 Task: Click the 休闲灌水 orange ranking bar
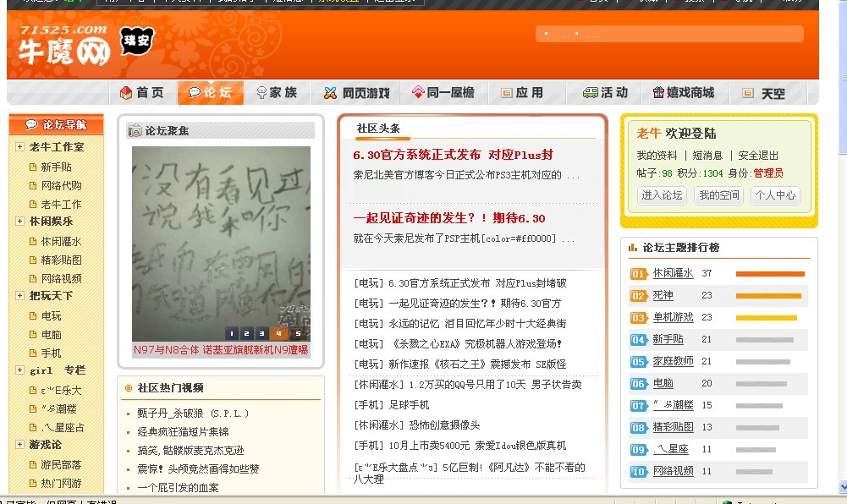point(769,274)
